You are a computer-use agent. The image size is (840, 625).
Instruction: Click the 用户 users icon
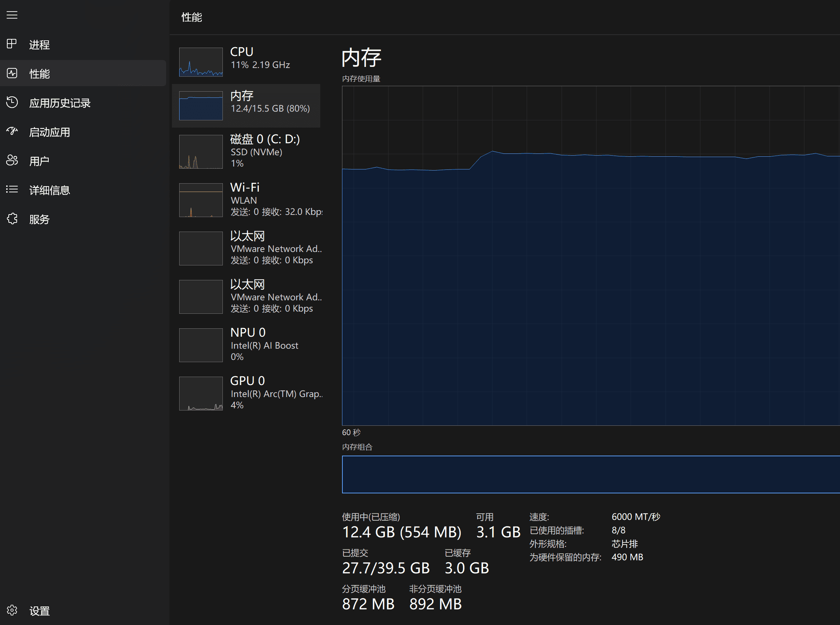pos(12,160)
